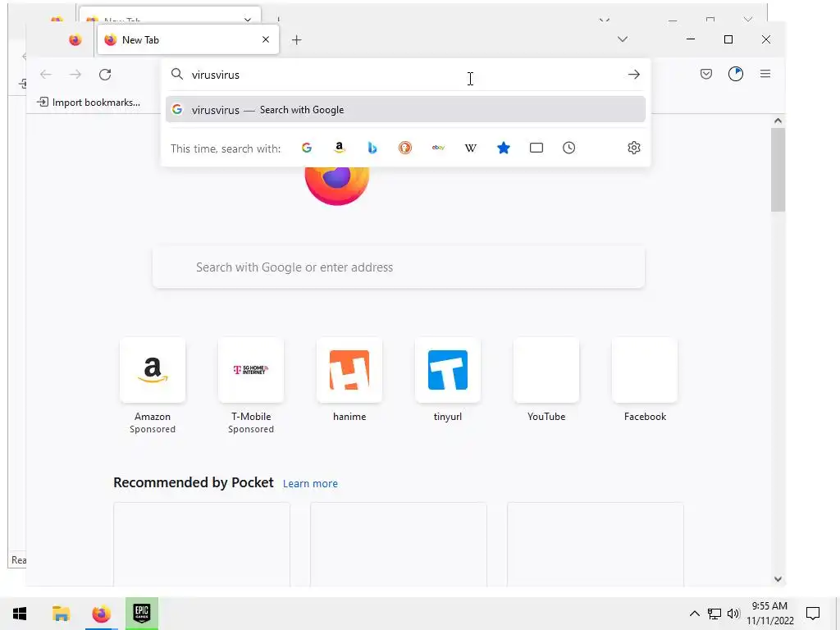The image size is (840, 630).
Task: Open File Explorer from the taskbar
Action: 61,614
